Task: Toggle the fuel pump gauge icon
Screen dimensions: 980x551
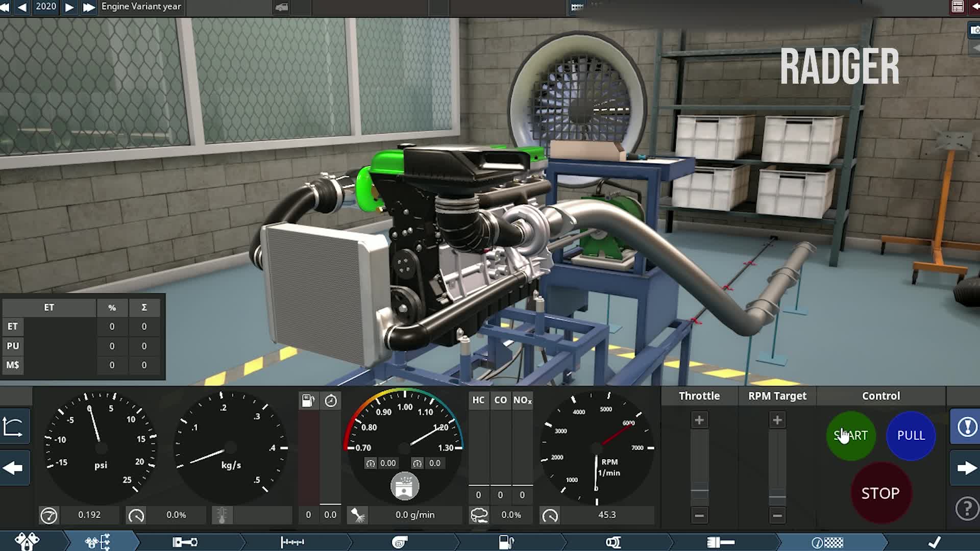Action: click(x=308, y=401)
